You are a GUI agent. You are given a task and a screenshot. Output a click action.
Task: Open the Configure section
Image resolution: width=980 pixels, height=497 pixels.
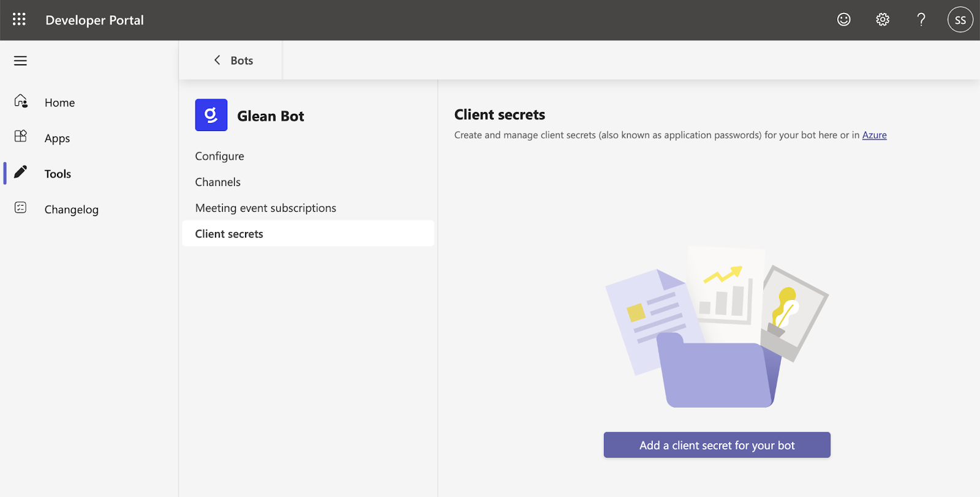tap(219, 156)
